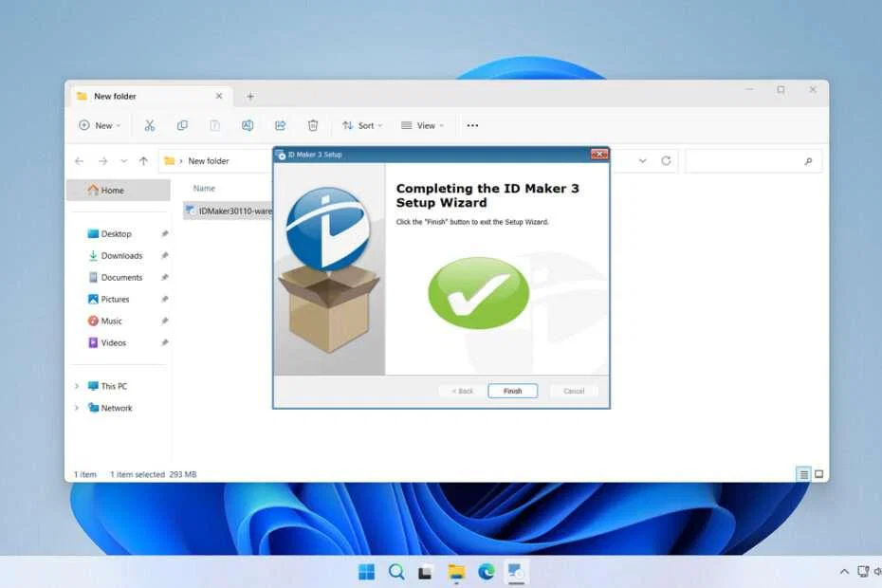The width and height of the screenshot is (882, 588).
Task: Click the Finish button in the setup wizard
Action: 511,391
